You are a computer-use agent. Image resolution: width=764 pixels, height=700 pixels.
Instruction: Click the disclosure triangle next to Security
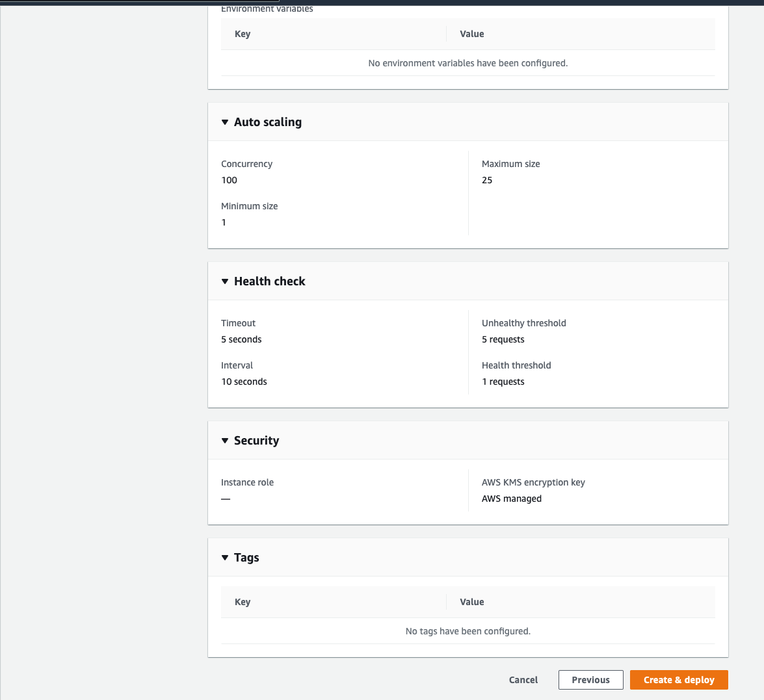click(225, 440)
